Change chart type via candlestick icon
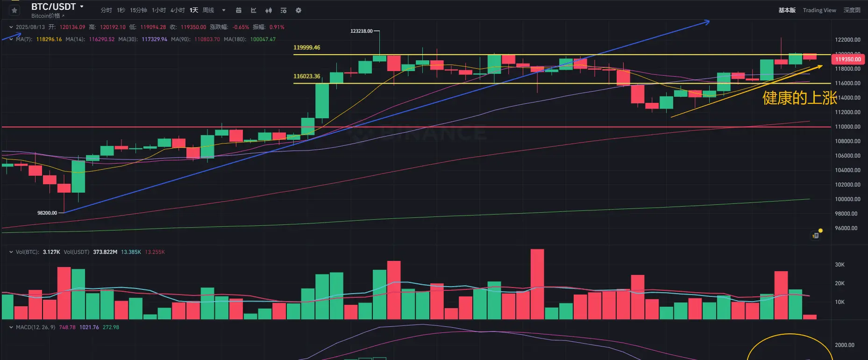The width and height of the screenshot is (868, 360). (269, 10)
